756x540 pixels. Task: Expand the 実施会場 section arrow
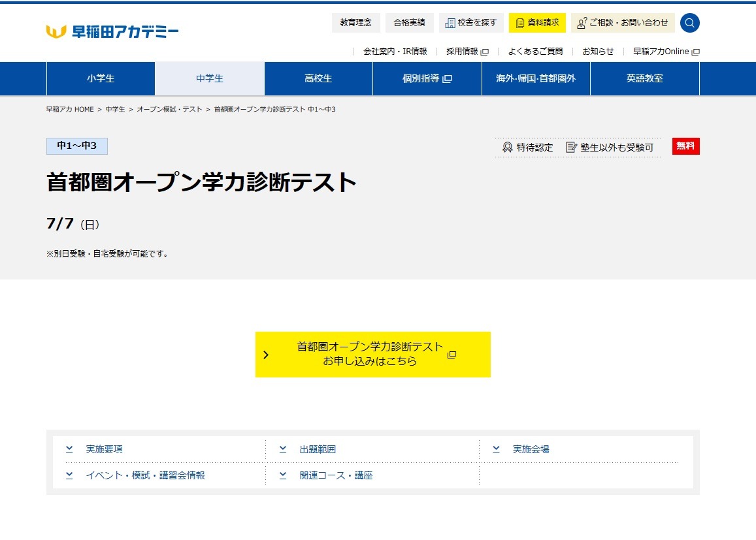[x=496, y=449]
